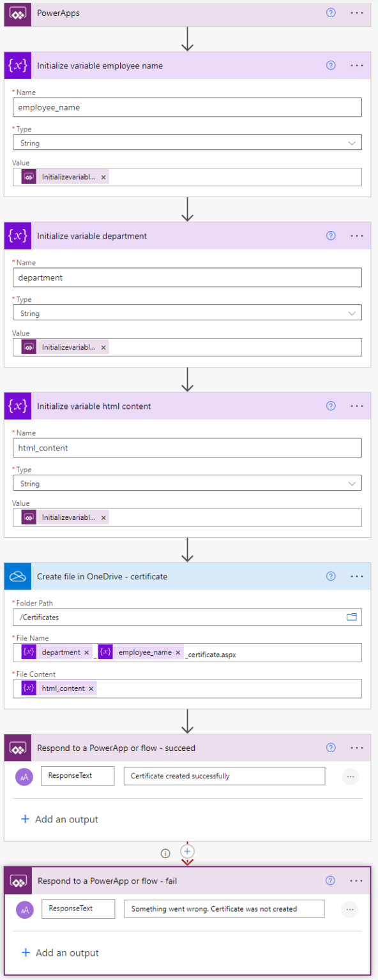The width and height of the screenshot is (378, 980).
Task: Click the OneDrive icon on Create file action
Action: [x=17, y=575]
